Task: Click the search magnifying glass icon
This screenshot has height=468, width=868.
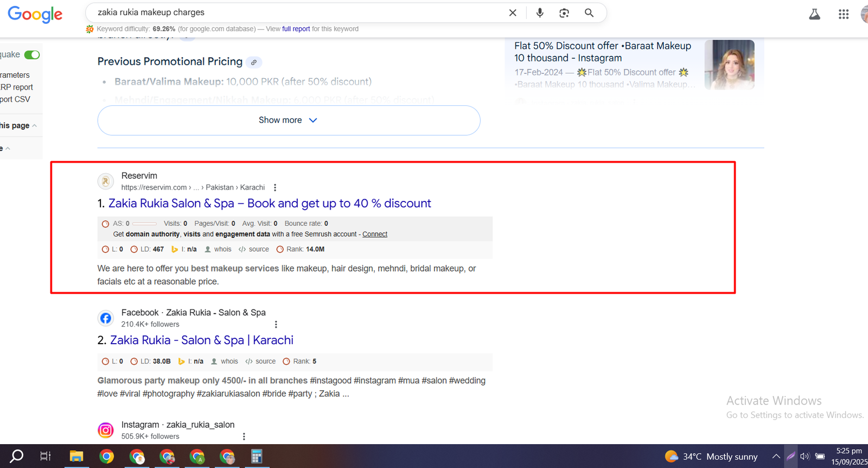Action: click(x=589, y=13)
